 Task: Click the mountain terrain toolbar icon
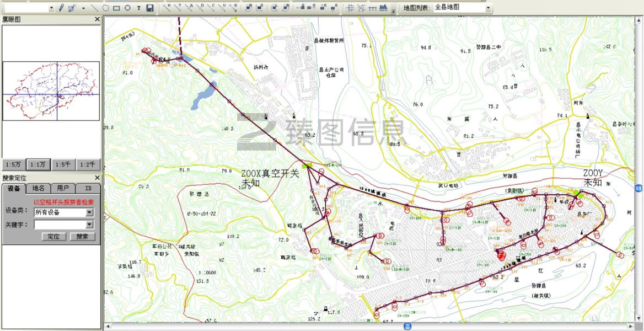click(x=384, y=8)
